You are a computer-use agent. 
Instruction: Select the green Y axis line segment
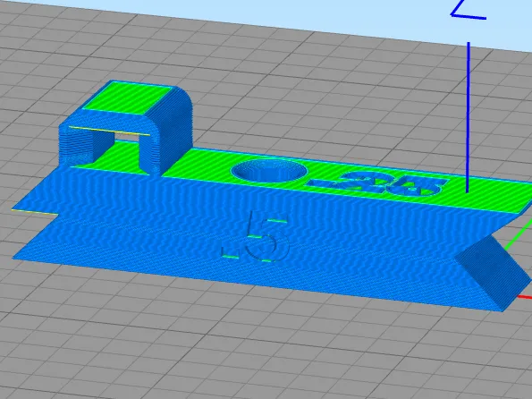tap(519, 235)
